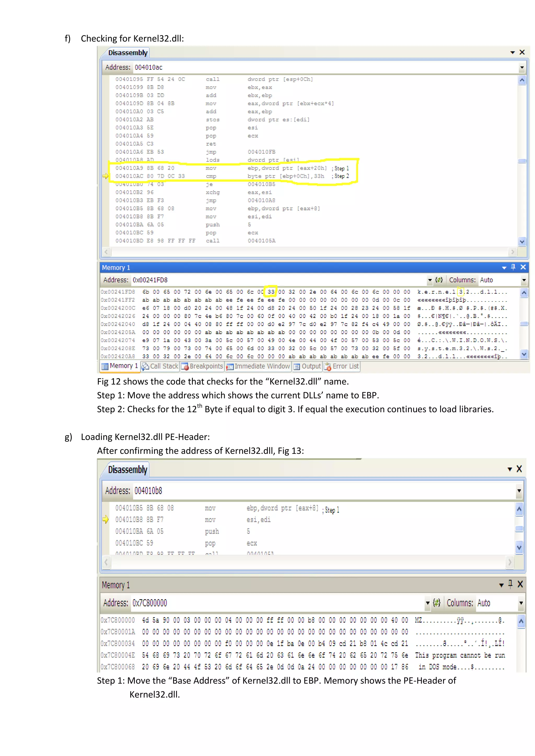Open the Memory 1 tab at the bottom
Screen dimensions: 535x756
point(120,366)
